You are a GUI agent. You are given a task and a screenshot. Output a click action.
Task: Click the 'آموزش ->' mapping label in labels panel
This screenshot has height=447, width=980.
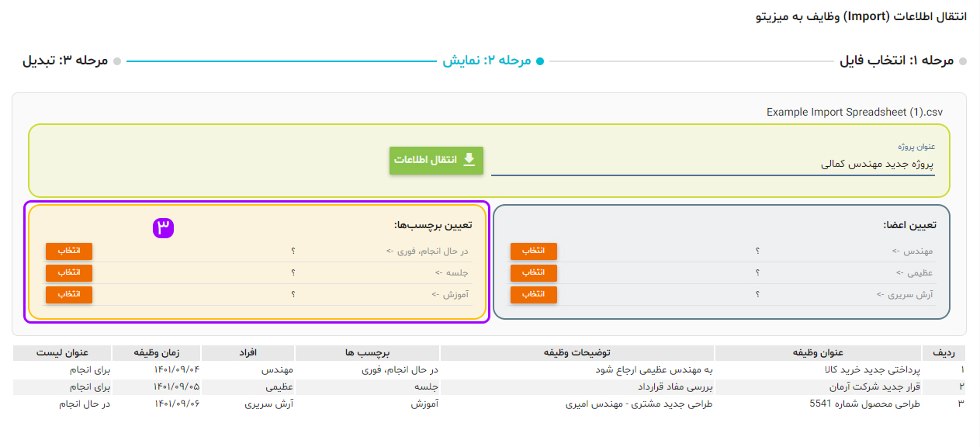[448, 295]
